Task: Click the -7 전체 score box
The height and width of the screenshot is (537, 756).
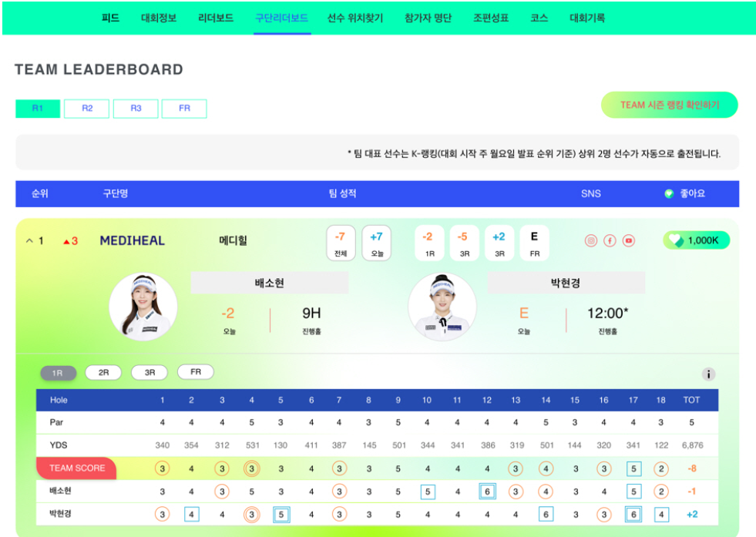Action: [341, 243]
